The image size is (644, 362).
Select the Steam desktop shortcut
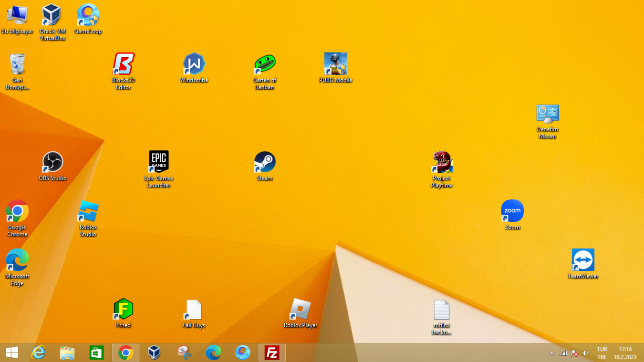pyautogui.click(x=265, y=166)
